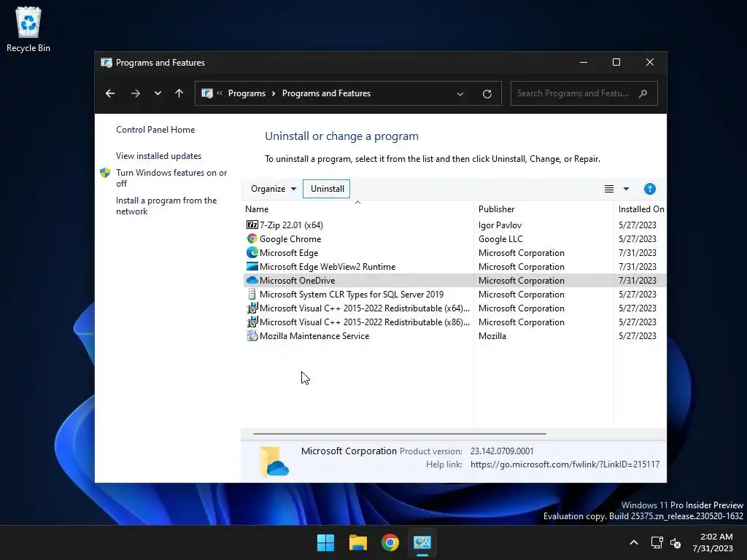Viewport: 747px width, 560px height.
Task: Open the clock and date flyout
Action: [713, 542]
